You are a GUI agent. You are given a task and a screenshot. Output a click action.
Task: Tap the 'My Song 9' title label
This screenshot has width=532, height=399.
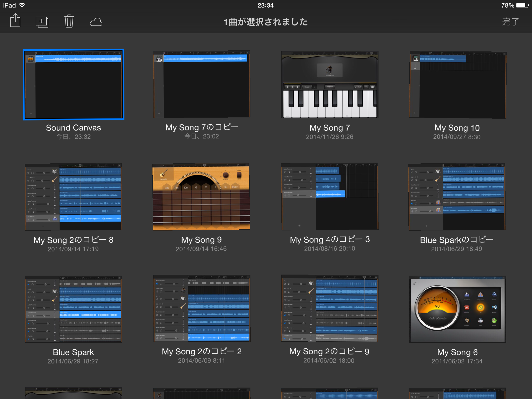(201, 240)
